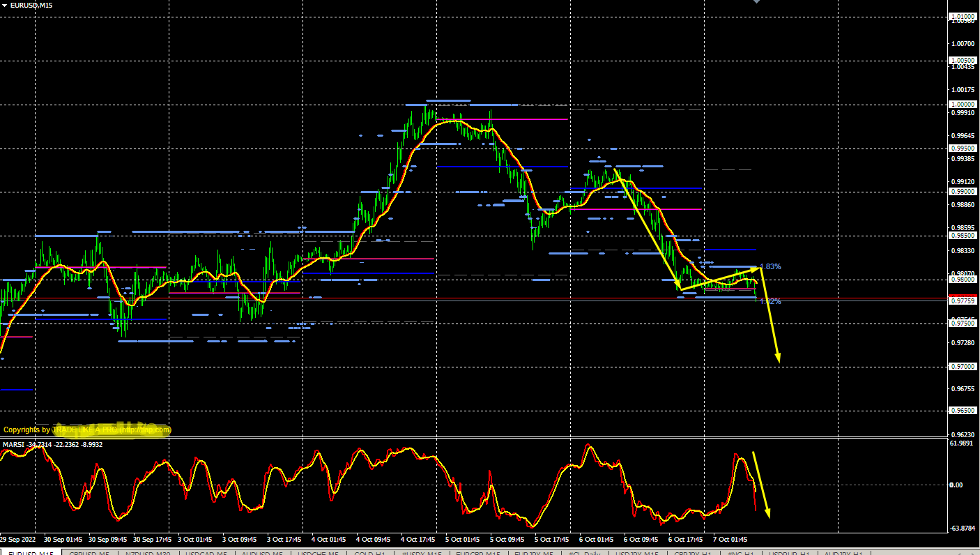Image resolution: width=980 pixels, height=555 pixels.
Task: Select the GOLD,H1 chart tab
Action: point(372,553)
